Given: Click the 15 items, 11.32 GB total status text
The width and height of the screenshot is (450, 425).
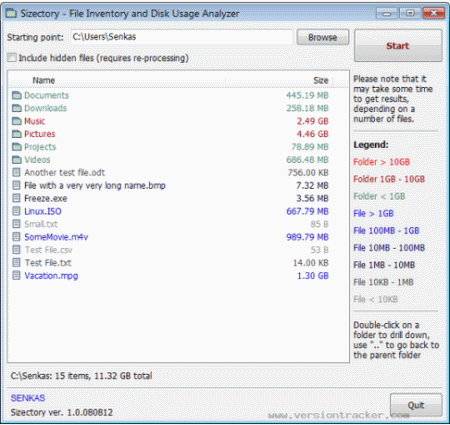Looking at the screenshot, I should pyautogui.click(x=104, y=376).
